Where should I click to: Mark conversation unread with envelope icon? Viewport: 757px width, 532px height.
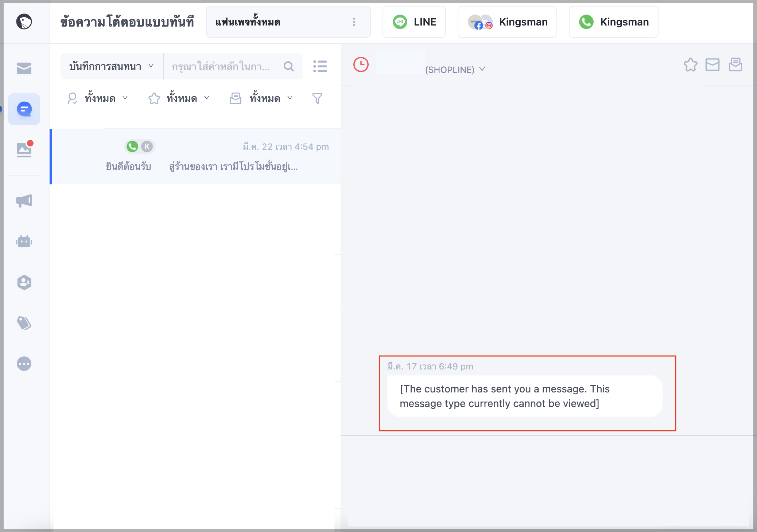713,65
